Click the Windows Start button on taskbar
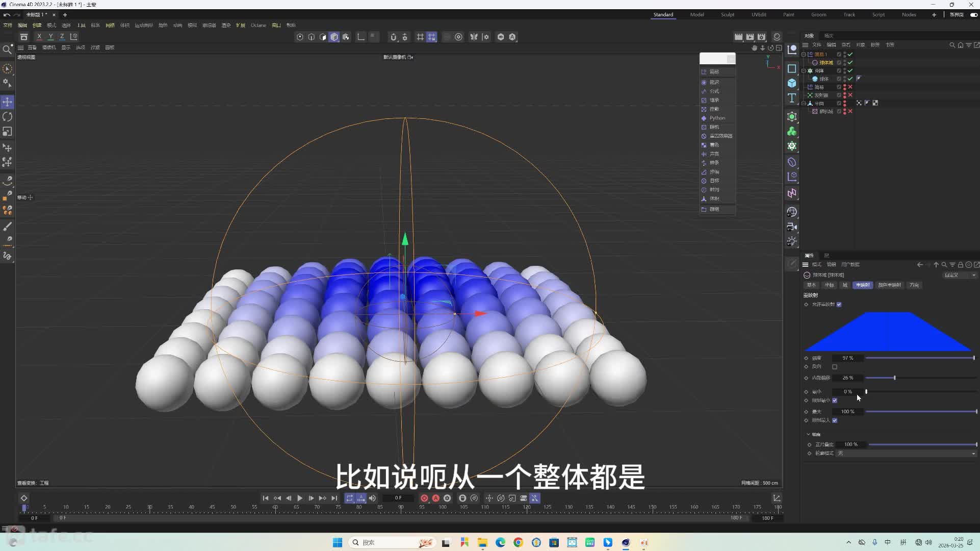The width and height of the screenshot is (980, 551). [x=338, y=542]
